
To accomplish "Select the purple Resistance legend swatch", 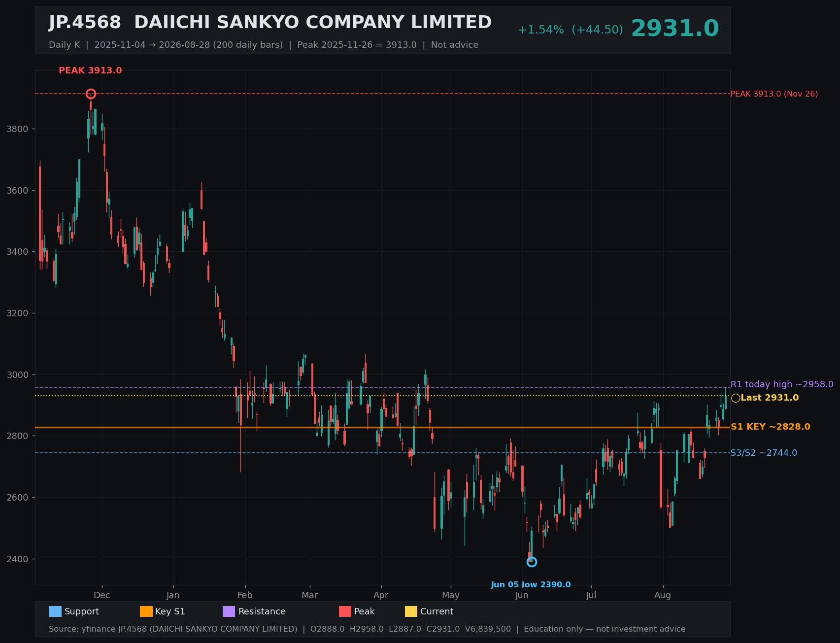I will coord(229,611).
